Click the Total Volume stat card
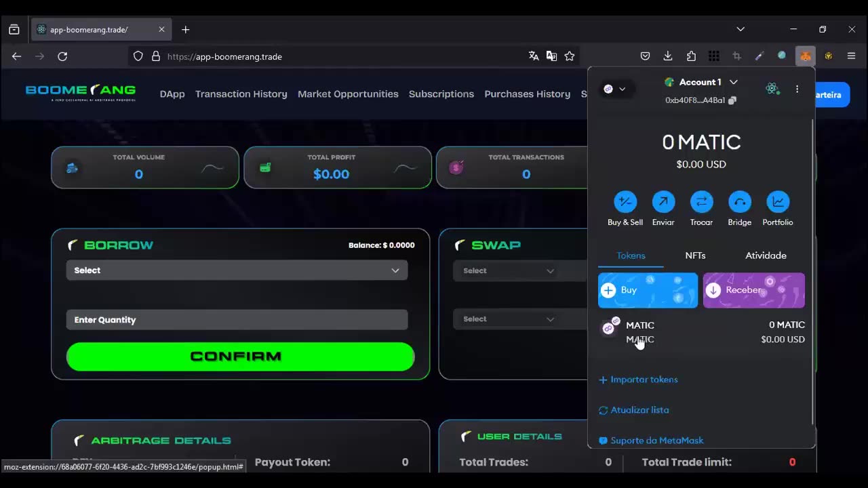This screenshot has height=488, width=868. [x=145, y=167]
